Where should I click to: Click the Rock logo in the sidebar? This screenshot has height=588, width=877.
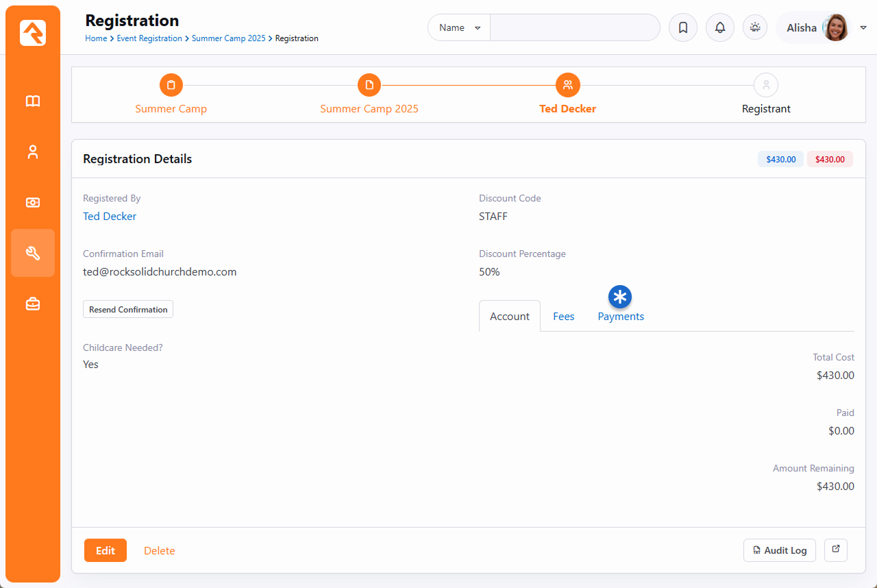[x=33, y=33]
